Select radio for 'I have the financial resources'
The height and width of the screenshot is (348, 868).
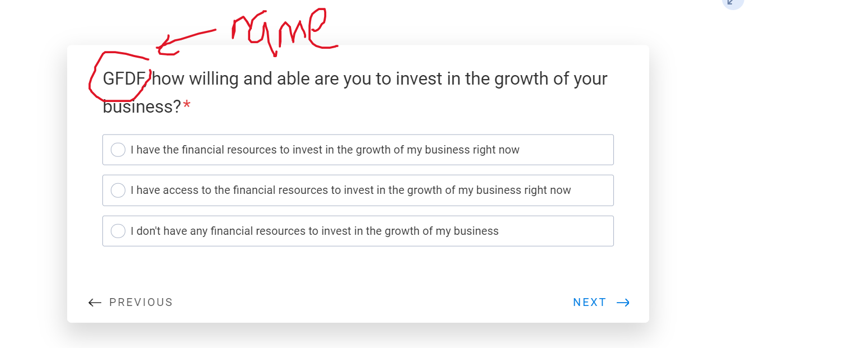click(x=118, y=150)
